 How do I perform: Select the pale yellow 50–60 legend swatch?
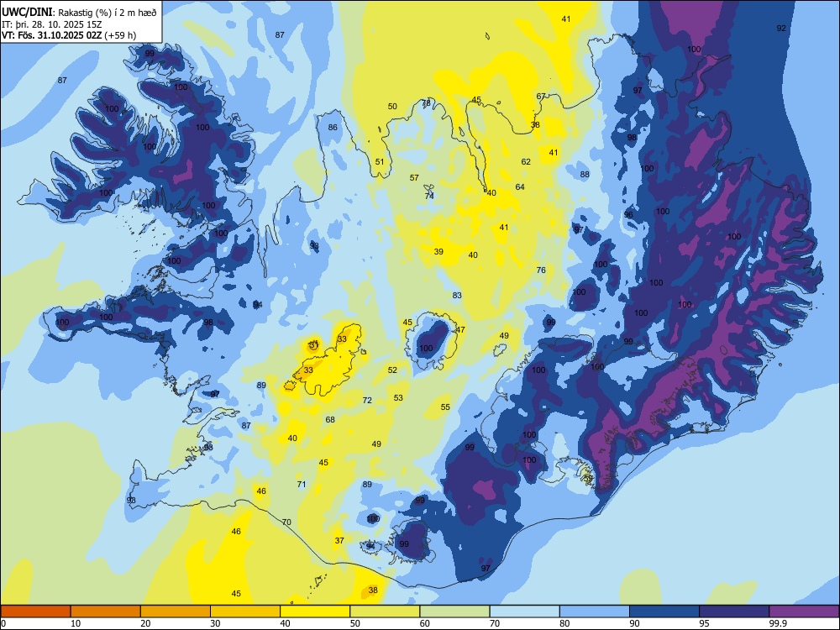(x=385, y=612)
